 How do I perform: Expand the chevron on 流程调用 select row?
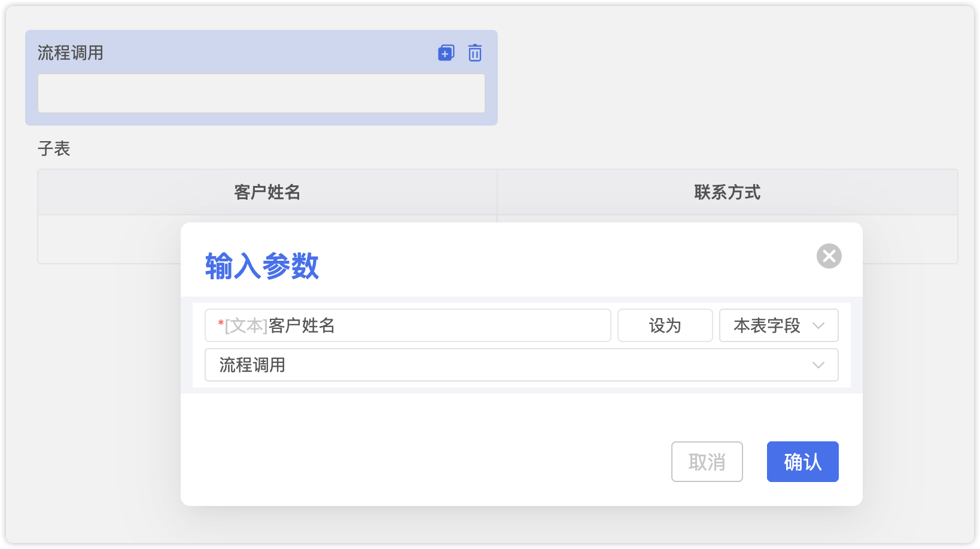point(818,365)
